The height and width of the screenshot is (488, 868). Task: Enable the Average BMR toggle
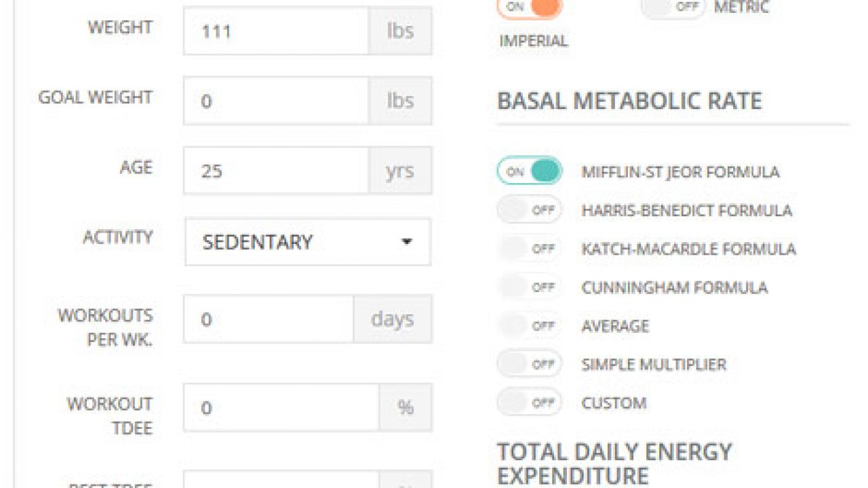click(530, 325)
